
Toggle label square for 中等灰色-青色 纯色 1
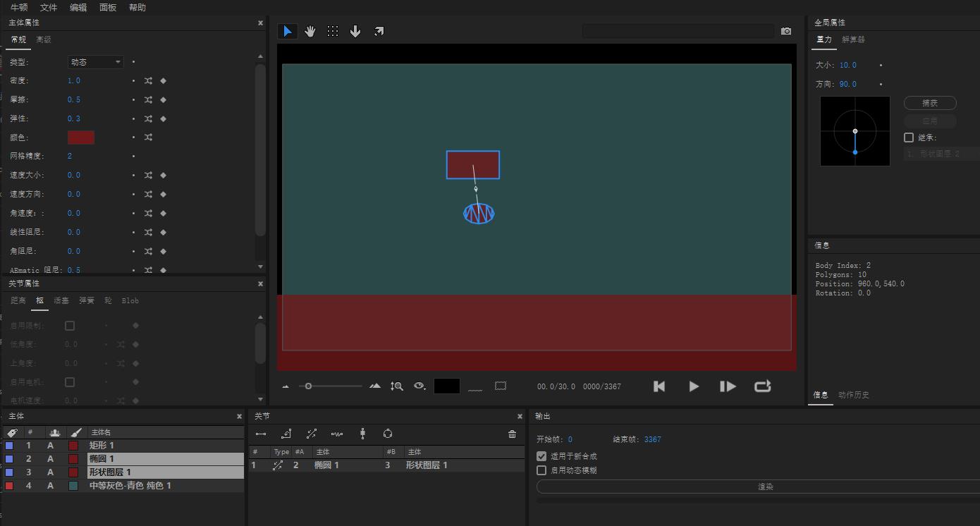9,486
